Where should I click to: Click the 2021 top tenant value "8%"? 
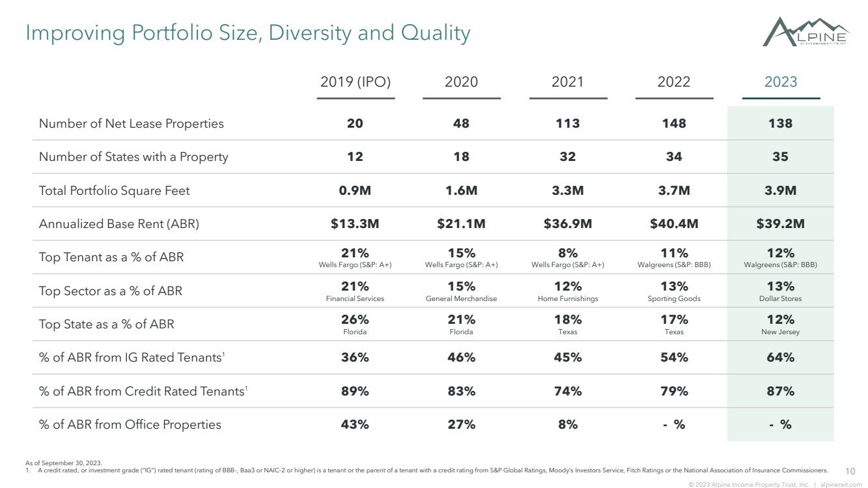coord(568,253)
